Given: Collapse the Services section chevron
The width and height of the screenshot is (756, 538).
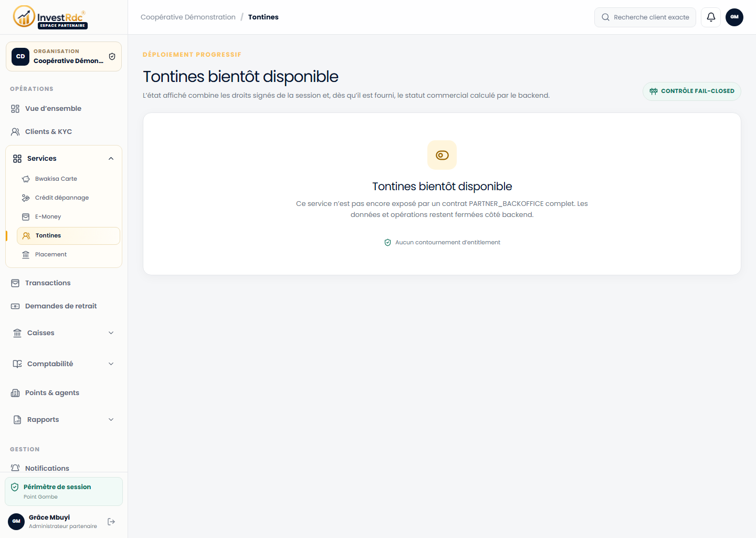Looking at the screenshot, I should (x=111, y=159).
